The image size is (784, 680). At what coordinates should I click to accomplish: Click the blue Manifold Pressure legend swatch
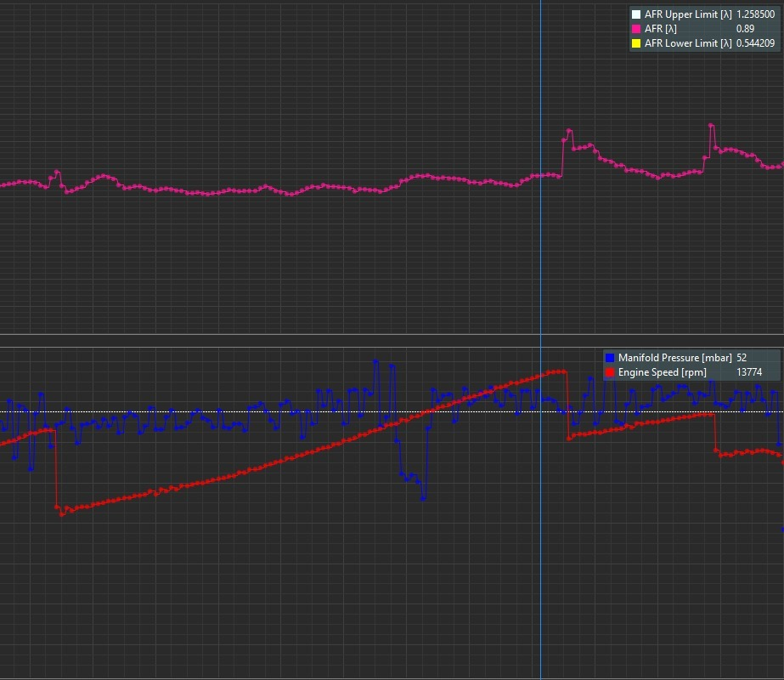click(609, 358)
